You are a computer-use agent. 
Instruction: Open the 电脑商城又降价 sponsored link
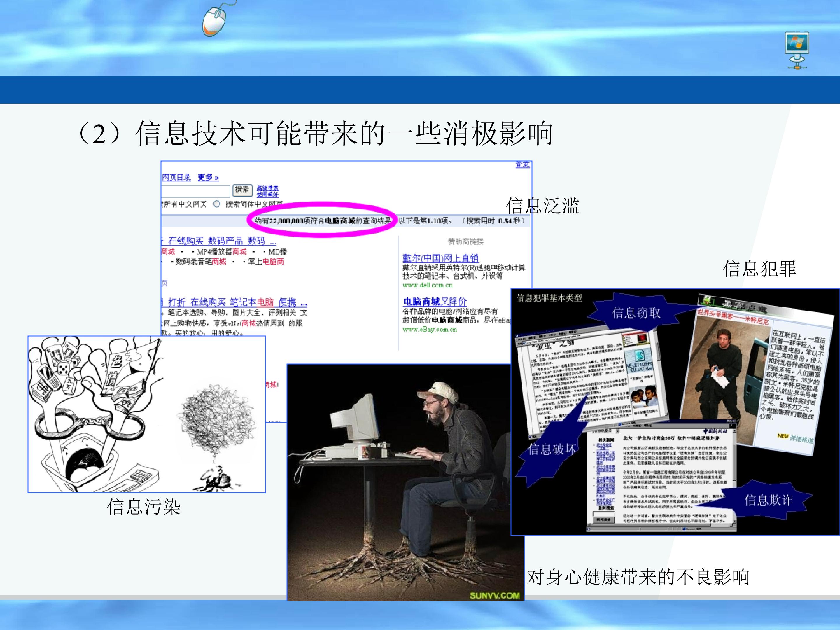point(435,302)
